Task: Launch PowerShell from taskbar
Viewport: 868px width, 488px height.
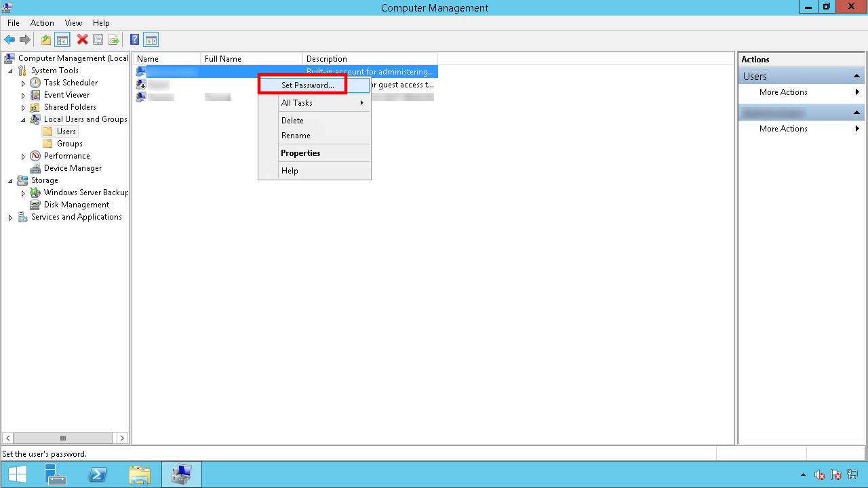Action: [x=98, y=474]
